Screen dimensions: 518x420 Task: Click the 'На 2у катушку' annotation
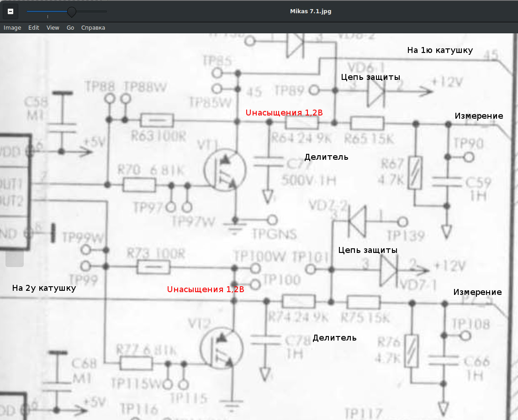click(x=44, y=288)
